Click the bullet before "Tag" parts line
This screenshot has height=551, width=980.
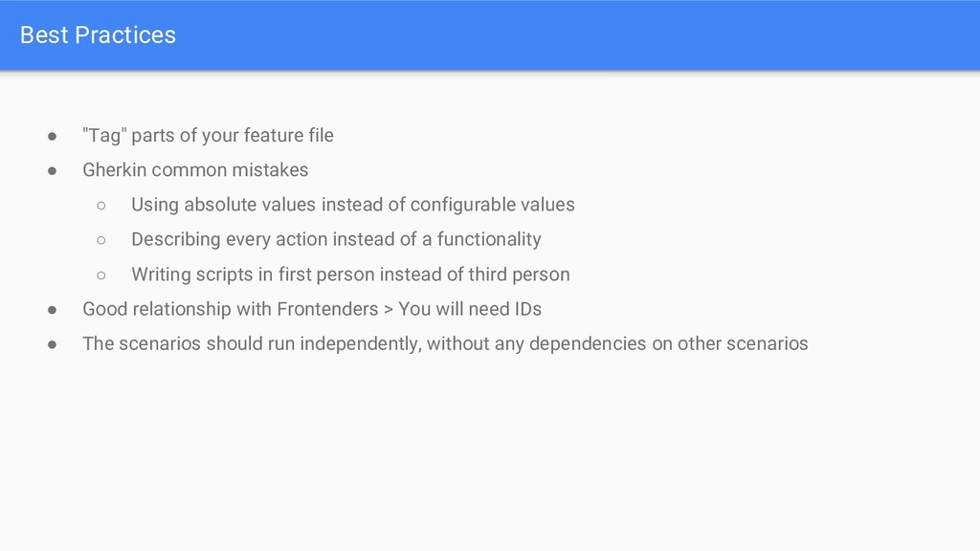click(53, 136)
